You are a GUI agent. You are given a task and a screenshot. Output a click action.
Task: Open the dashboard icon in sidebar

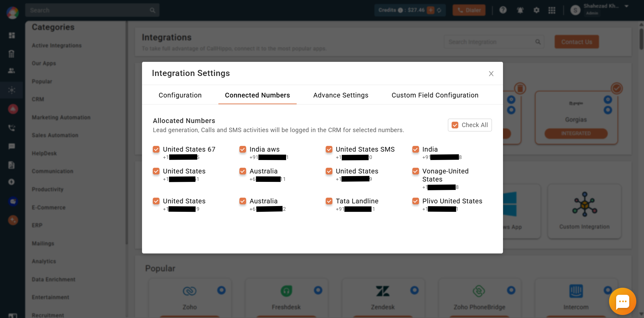(x=12, y=35)
